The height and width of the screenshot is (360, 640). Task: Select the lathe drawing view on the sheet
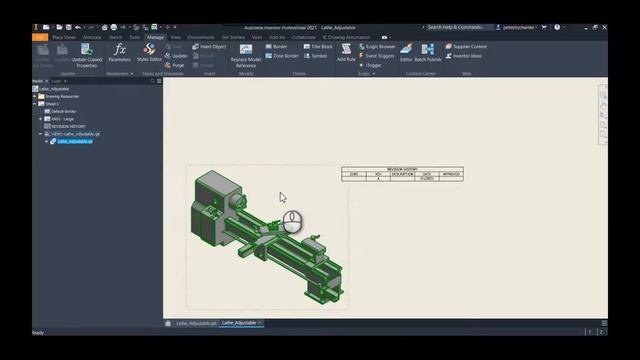coord(267,238)
